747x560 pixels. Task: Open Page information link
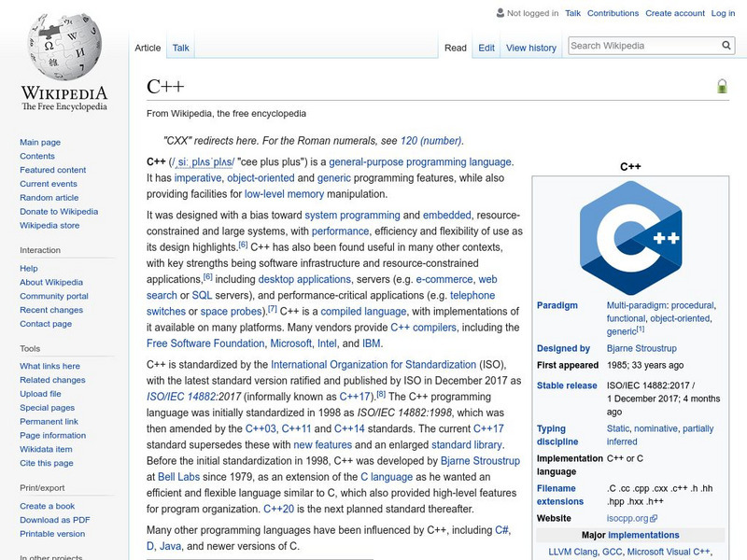(53, 435)
